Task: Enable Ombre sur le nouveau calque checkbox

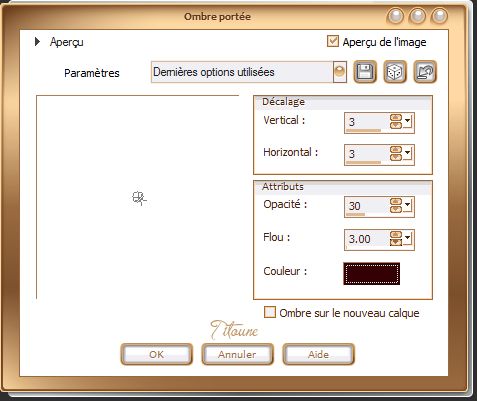Action: 270,312
